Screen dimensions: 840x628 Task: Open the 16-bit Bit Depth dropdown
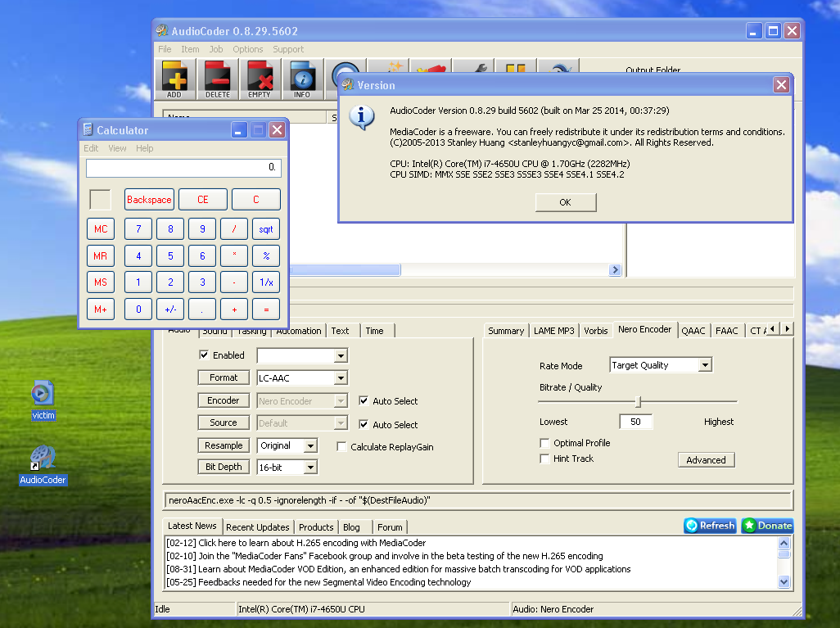coord(287,468)
